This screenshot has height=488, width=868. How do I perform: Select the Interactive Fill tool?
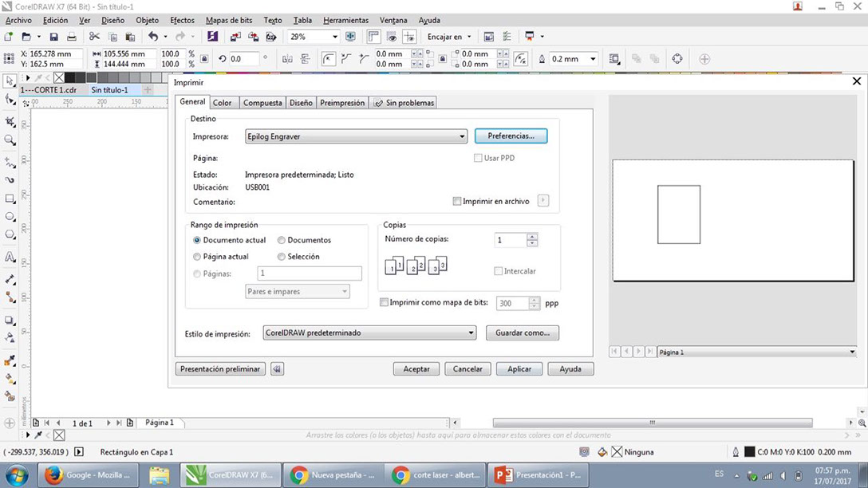pos(10,379)
